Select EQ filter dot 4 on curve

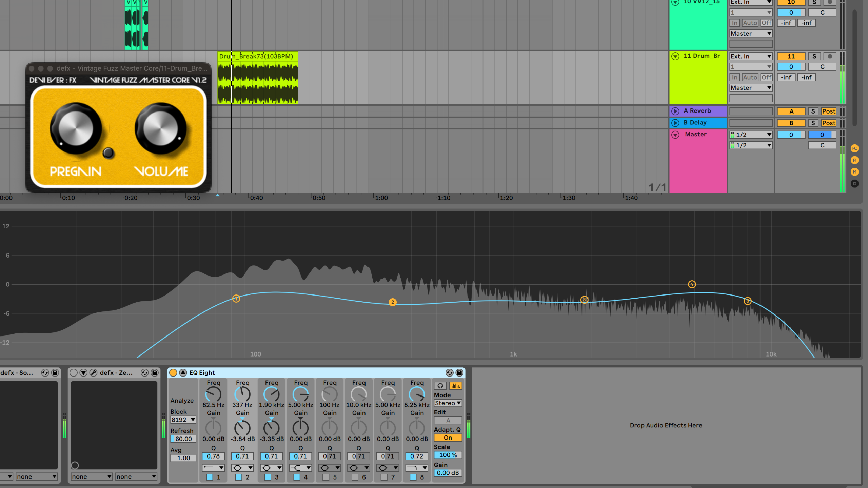692,284
